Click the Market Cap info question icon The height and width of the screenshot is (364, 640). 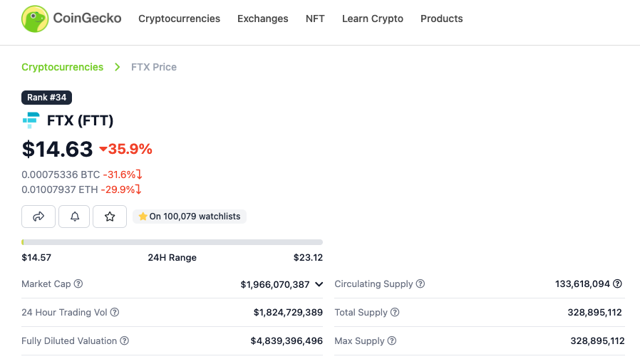(x=78, y=284)
